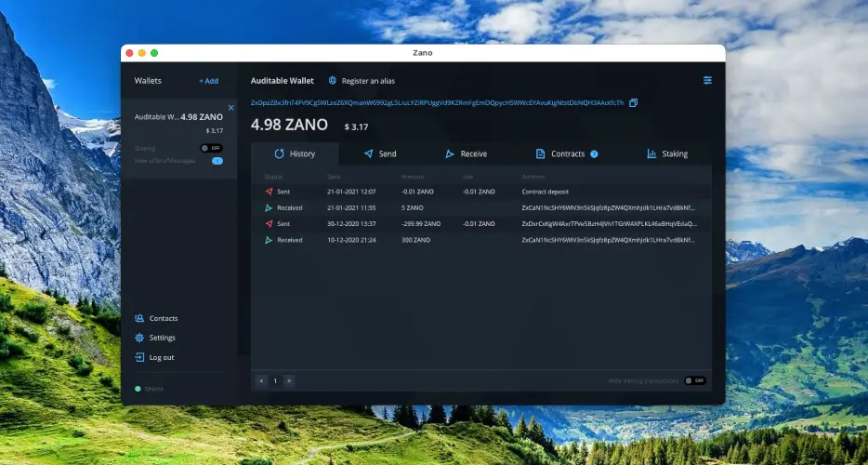This screenshot has width=868, height=465.
Task: Click the Staking tab's bar chart icon
Action: [x=652, y=153]
